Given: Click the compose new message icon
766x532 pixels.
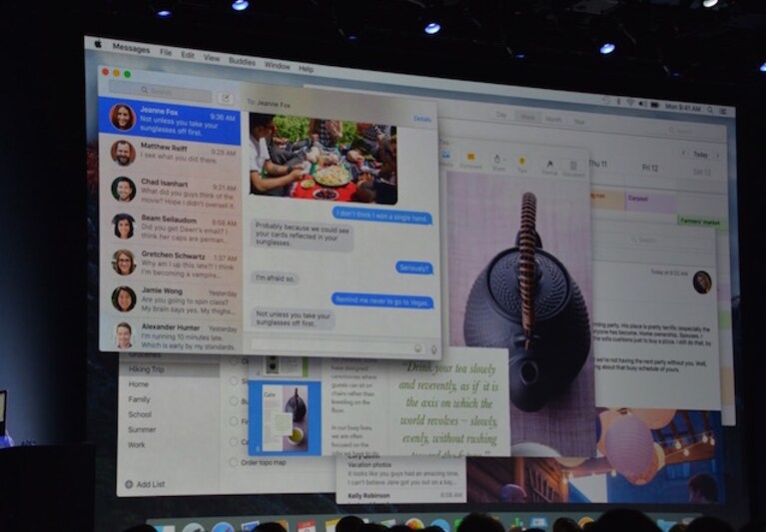Looking at the screenshot, I should (x=226, y=98).
